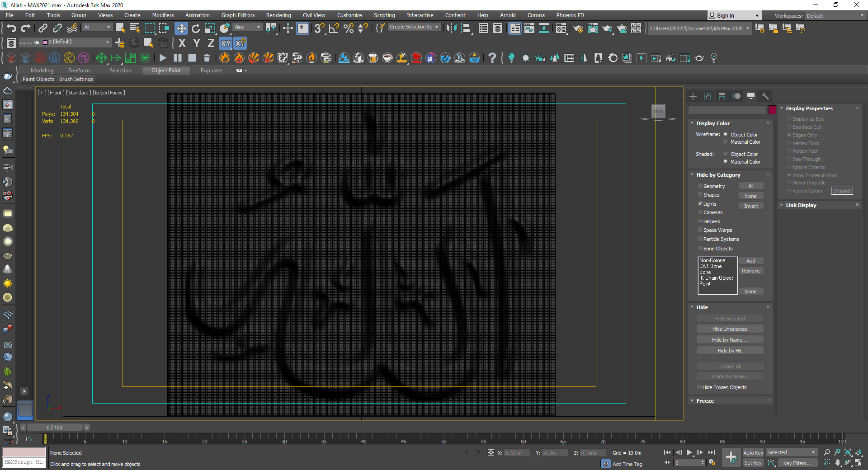
Task: Set Wireframe to Material Color
Action: click(726, 142)
